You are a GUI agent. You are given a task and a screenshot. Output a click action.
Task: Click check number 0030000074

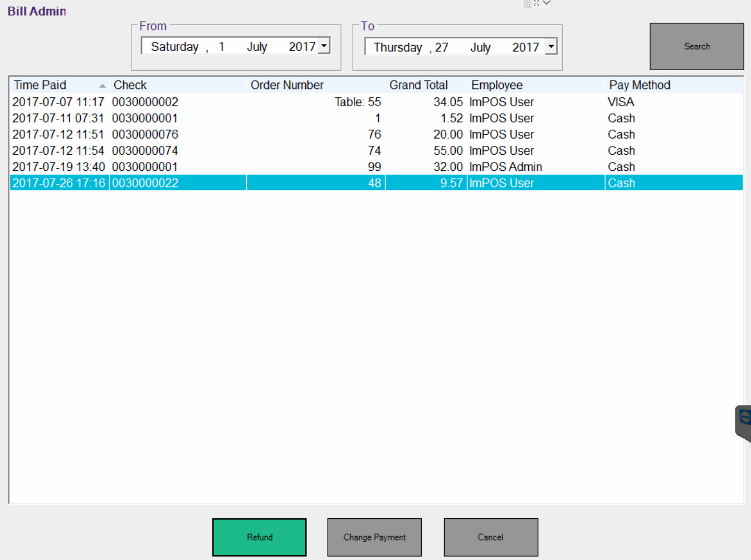click(x=145, y=150)
